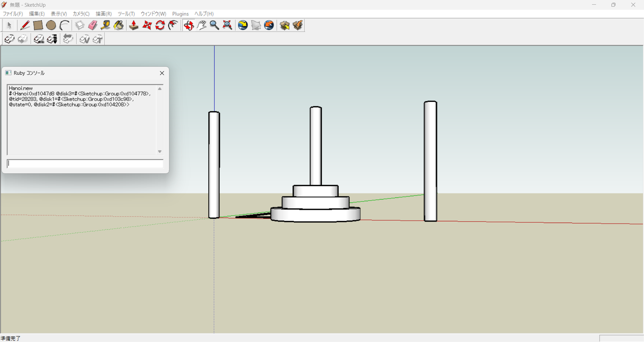
Task: Click the right empty peg in the viewport
Action: pos(430,161)
